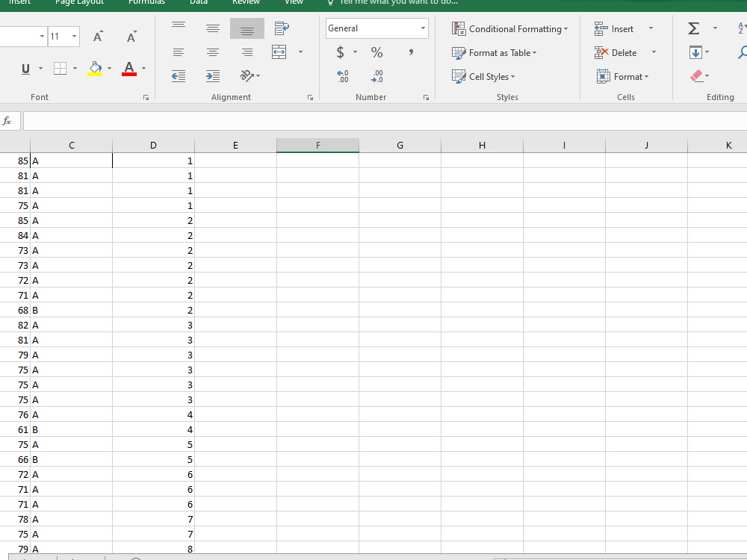Decrease font size with the small A button
Screen dimensions: 747x560
131,37
